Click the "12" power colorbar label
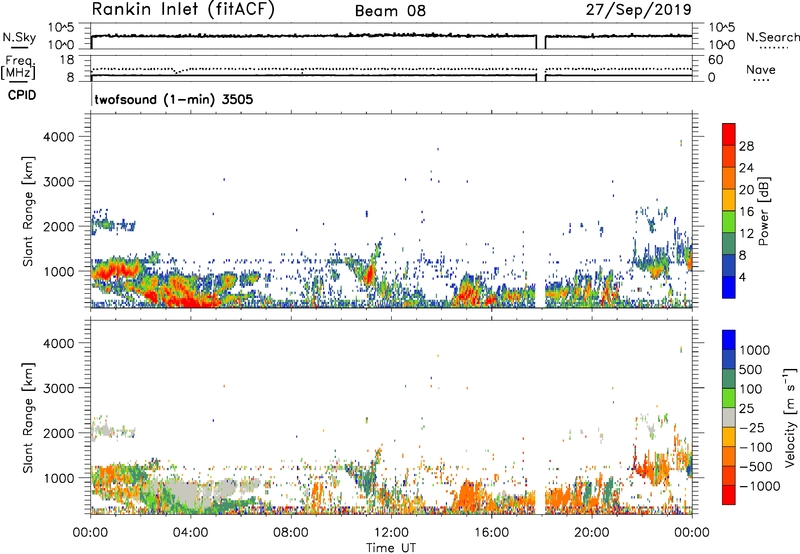800x554 pixels. (746, 234)
